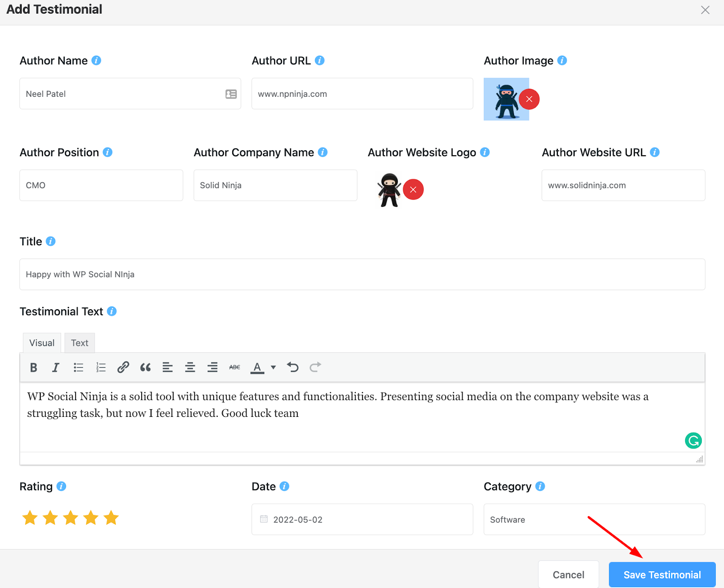The width and height of the screenshot is (724, 588).
Task: Show info tooltip for Author Company Name
Action: click(323, 152)
